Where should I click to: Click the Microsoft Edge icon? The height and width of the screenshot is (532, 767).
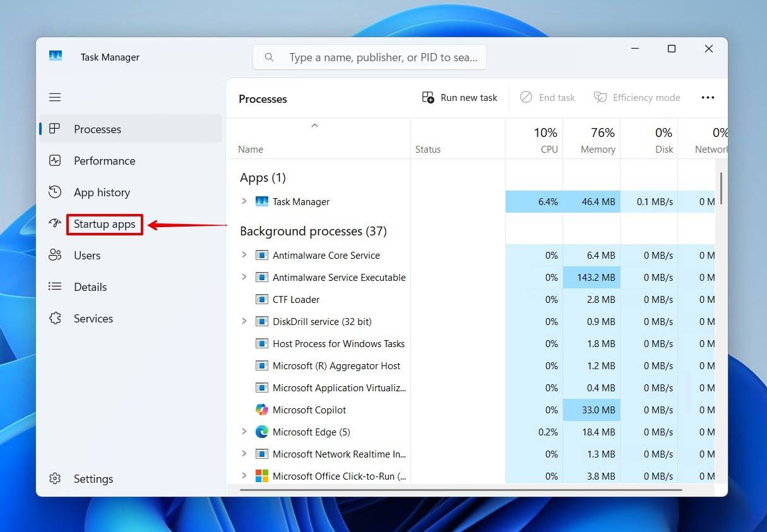(x=262, y=432)
